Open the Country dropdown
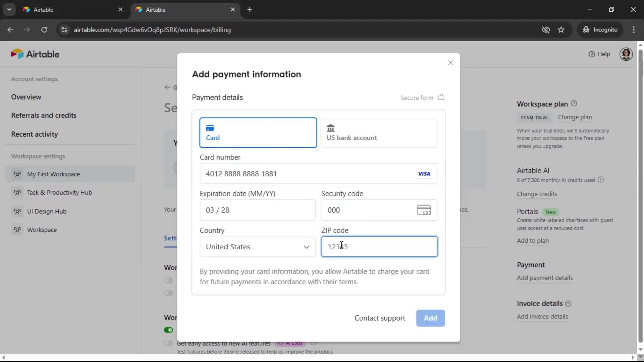 pos(258,247)
